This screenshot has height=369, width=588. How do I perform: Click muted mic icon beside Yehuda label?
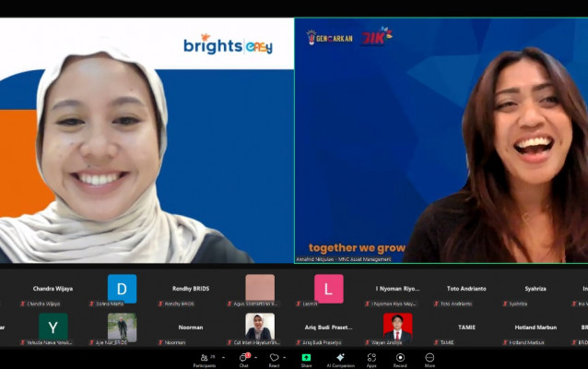pyautogui.click(x=23, y=342)
